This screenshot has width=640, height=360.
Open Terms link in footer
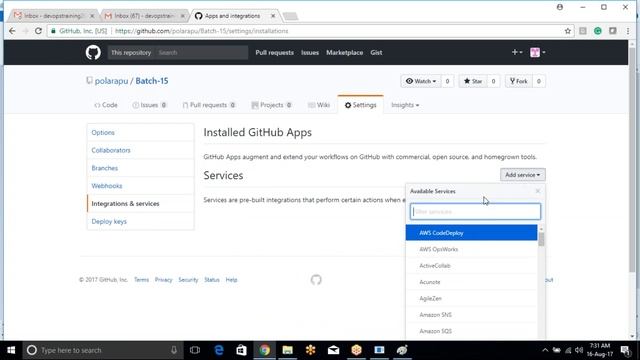[141, 280]
